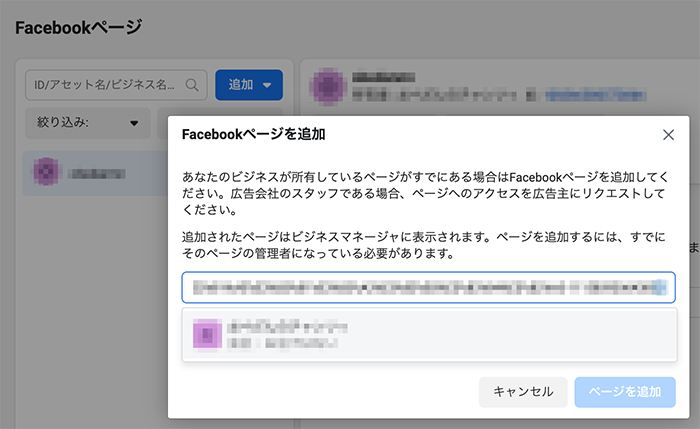Click the Facebookページを追加 dialog title
700x429 pixels.
point(254,134)
